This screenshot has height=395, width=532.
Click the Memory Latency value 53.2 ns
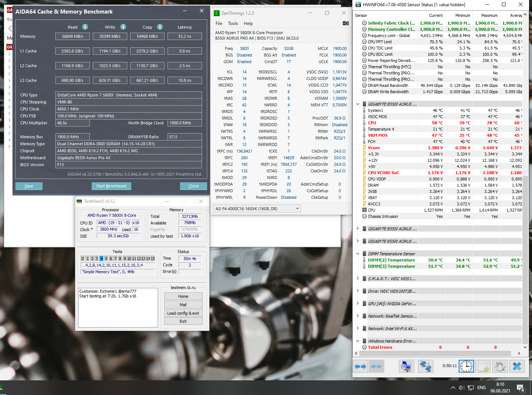[185, 36]
